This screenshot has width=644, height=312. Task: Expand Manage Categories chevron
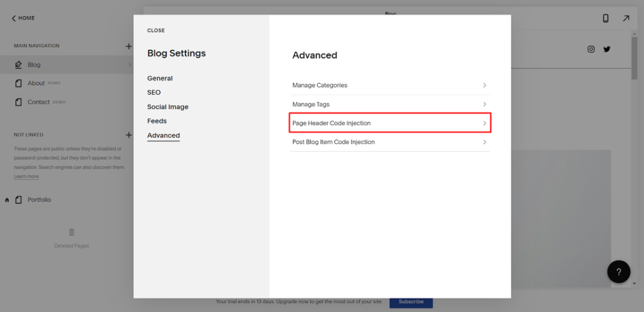click(x=484, y=85)
